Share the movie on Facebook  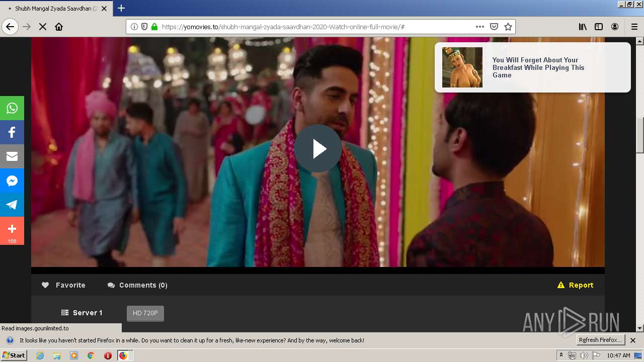tap(12, 132)
